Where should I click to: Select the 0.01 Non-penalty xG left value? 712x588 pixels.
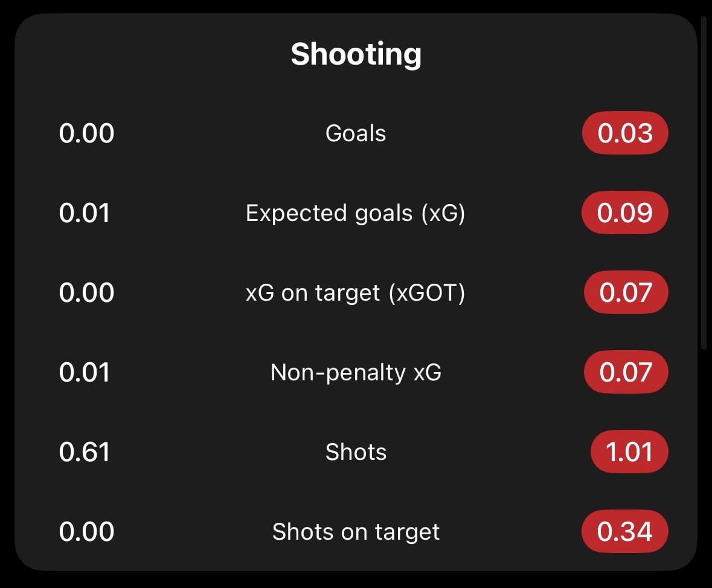point(85,372)
